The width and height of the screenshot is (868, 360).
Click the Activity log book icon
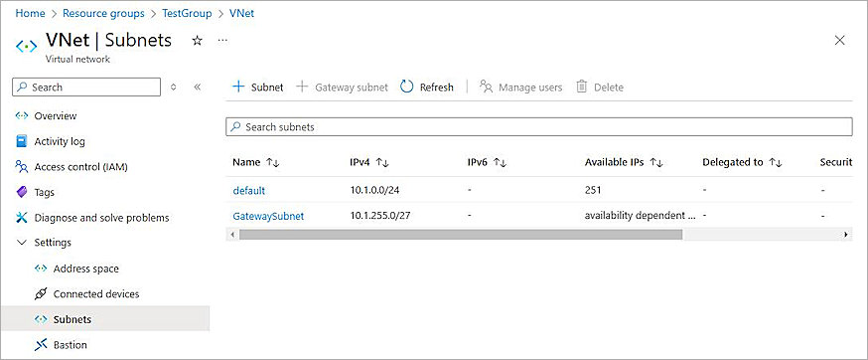(22, 141)
